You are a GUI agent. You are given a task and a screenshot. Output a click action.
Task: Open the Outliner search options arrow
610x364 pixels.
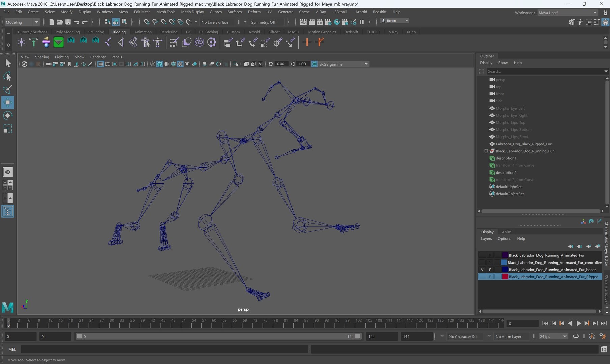(606, 71)
